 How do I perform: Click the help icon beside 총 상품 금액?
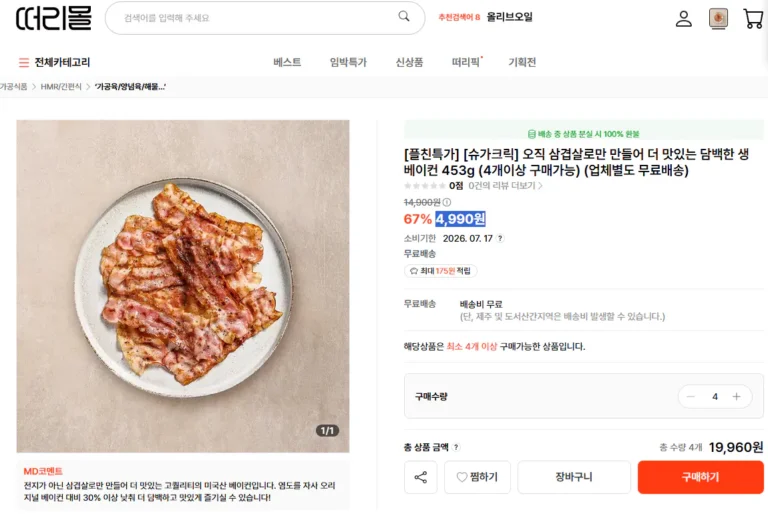456,447
